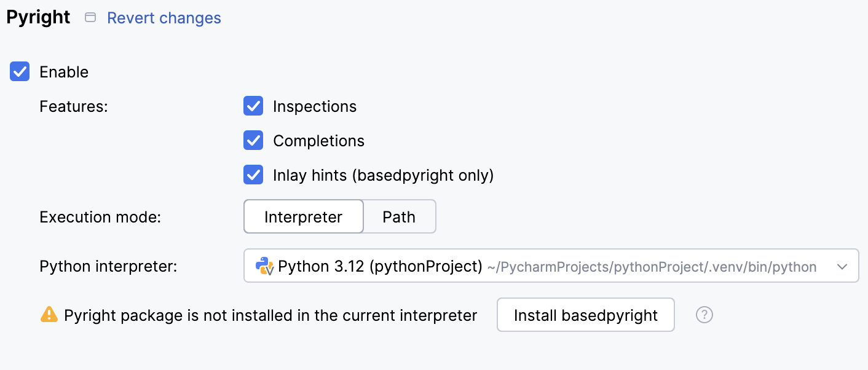Click the .venv/bin/python path text

(x=652, y=267)
